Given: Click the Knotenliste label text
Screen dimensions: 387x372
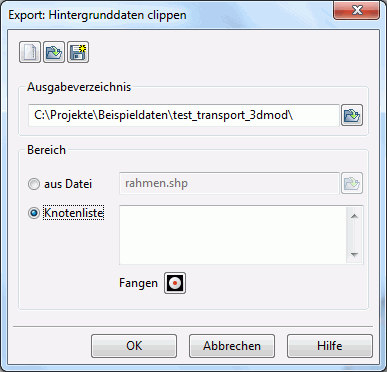Looking at the screenshot, I should [74, 213].
